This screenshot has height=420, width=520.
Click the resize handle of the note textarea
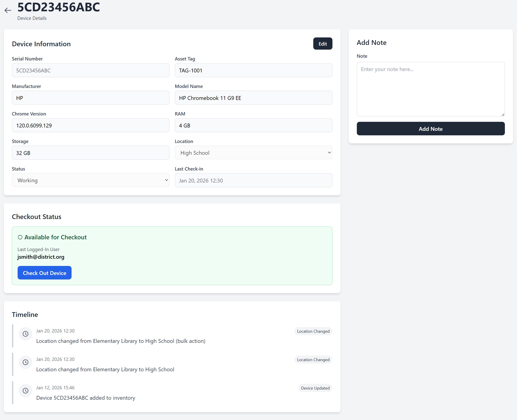pos(503,114)
